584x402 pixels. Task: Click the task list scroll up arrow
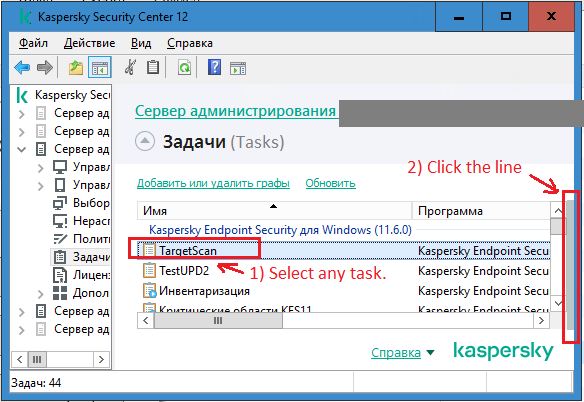tap(558, 211)
